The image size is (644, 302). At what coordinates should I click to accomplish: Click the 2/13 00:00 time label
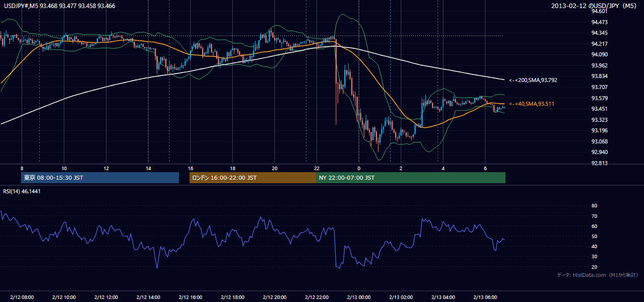[358, 297]
